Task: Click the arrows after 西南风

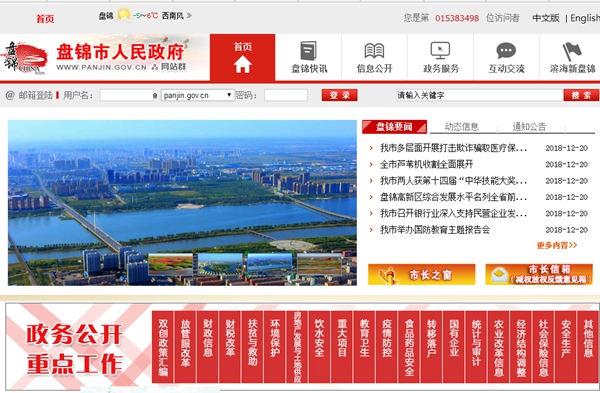Action: pos(189,16)
